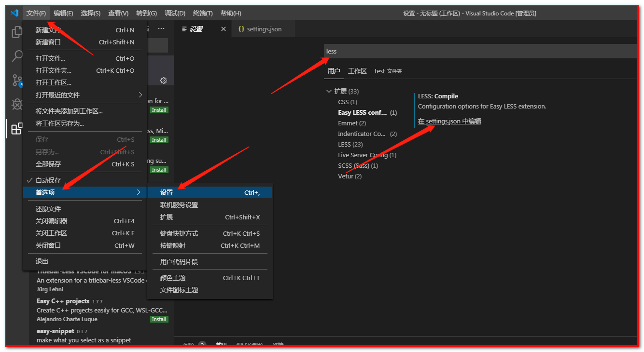
Task: Choose 退出 at the menu bottom
Action: (x=85, y=261)
